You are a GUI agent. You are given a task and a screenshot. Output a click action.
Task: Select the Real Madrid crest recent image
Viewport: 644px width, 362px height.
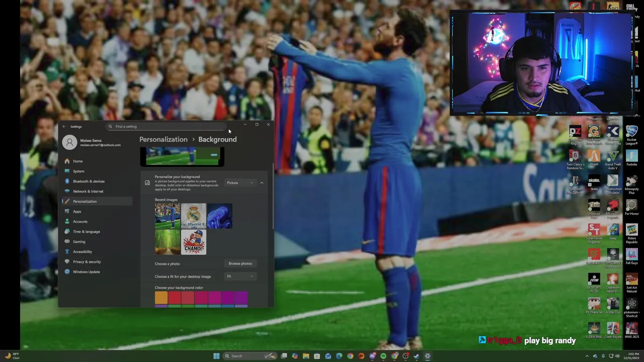[x=194, y=216]
